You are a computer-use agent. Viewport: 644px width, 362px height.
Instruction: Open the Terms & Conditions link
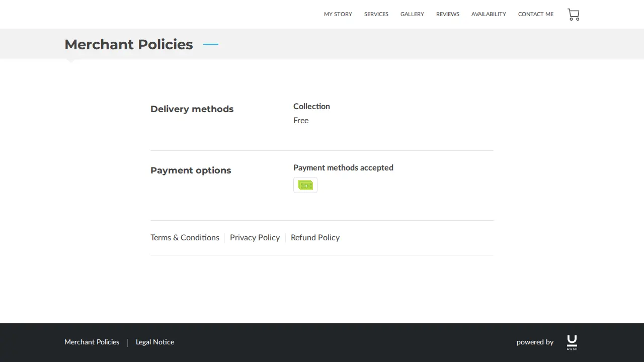click(x=185, y=237)
